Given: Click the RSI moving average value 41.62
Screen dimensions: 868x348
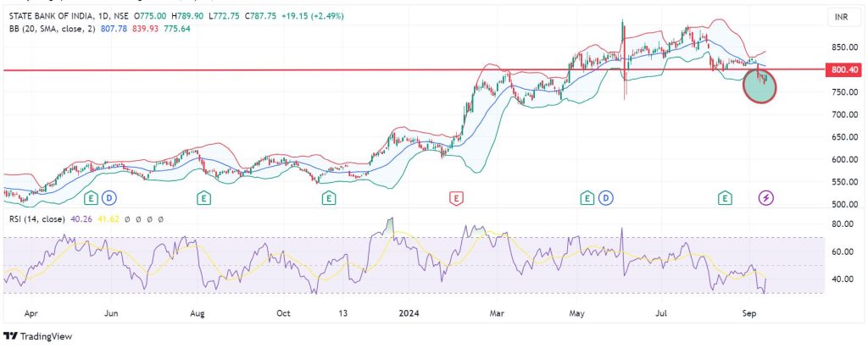Looking at the screenshot, I should pos(107,219).
